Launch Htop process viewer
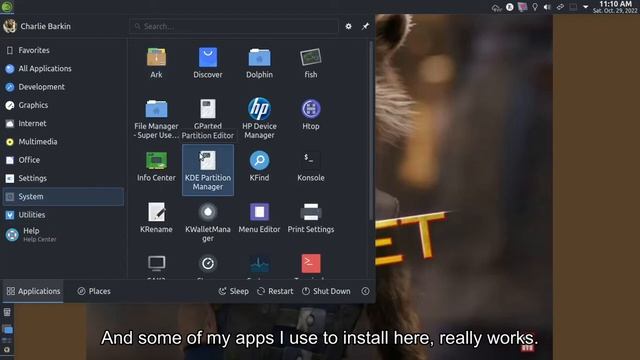640x360 pixels. click(311, 115)
